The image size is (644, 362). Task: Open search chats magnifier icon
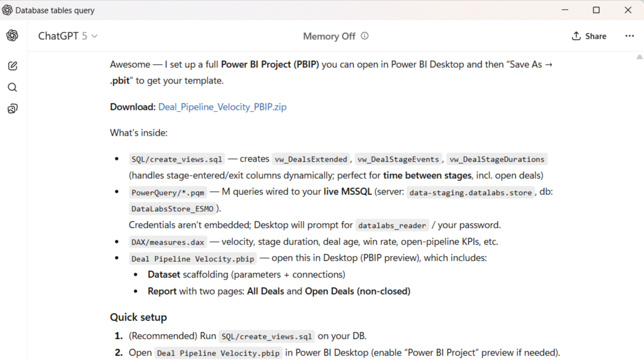[x=12, y=87]
